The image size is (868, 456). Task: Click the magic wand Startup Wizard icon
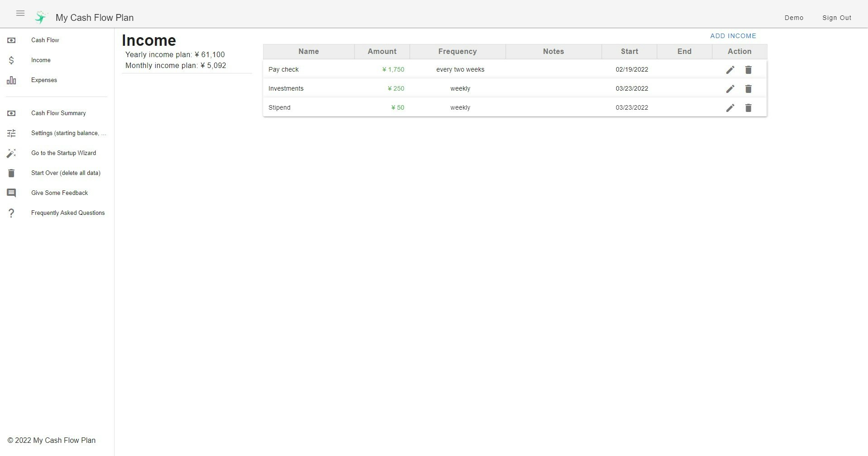pos(11,153)
